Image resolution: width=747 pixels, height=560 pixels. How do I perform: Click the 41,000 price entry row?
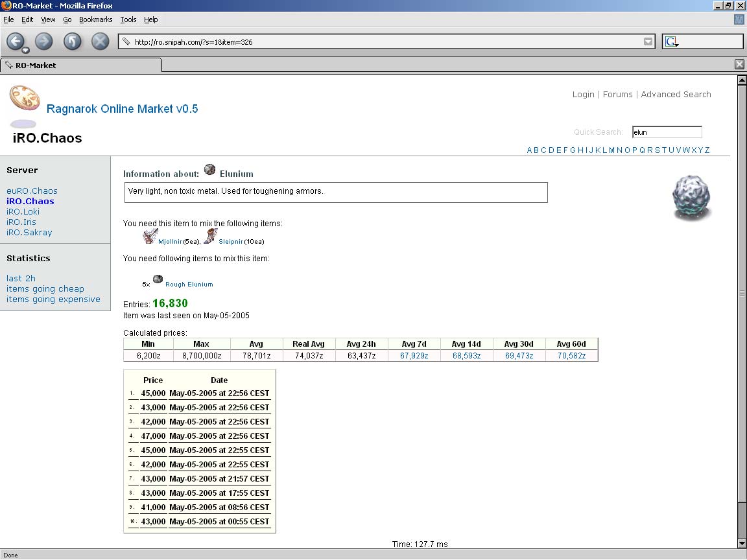point(200,507)
